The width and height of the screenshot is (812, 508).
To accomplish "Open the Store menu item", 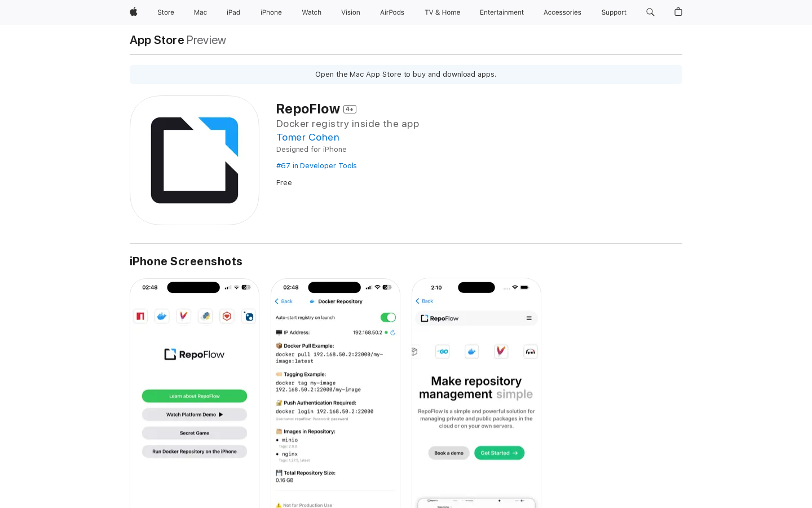I will point(166,12).
